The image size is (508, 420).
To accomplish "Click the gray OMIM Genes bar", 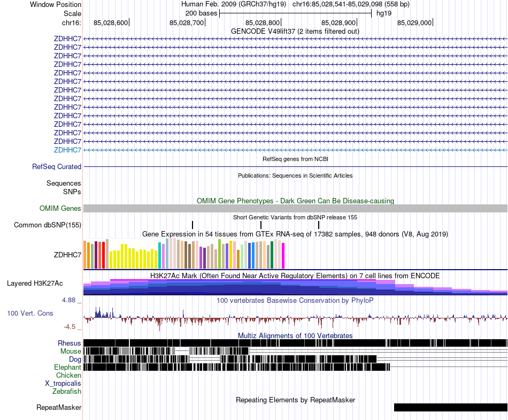I will [296, 208].
